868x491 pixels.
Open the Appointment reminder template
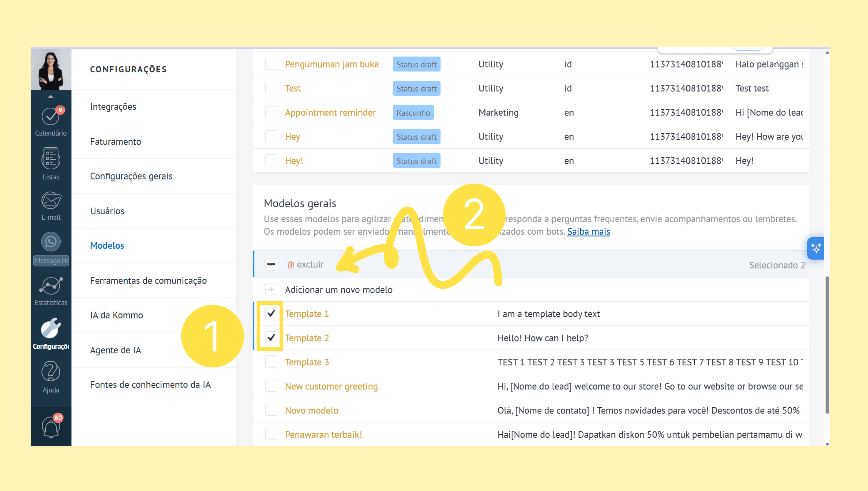click(330, 112)
